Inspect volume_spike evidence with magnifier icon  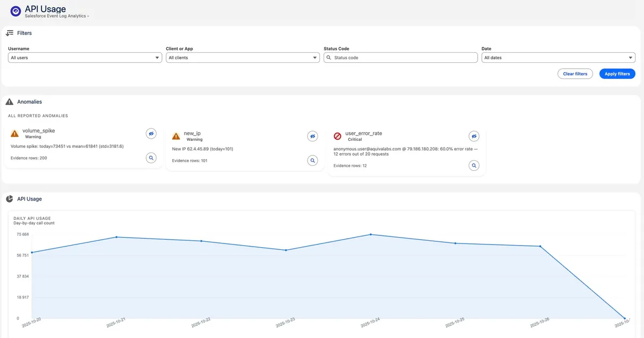[x=151, y=158]
